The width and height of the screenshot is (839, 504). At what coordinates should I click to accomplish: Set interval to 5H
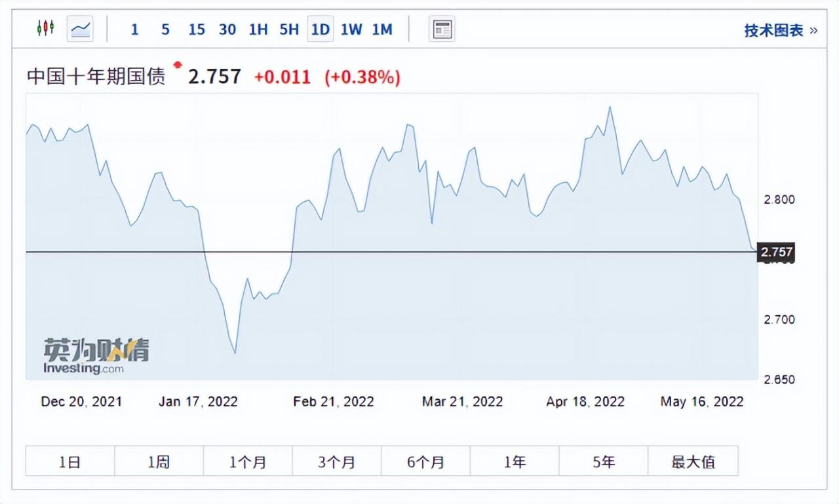(289, 29)
